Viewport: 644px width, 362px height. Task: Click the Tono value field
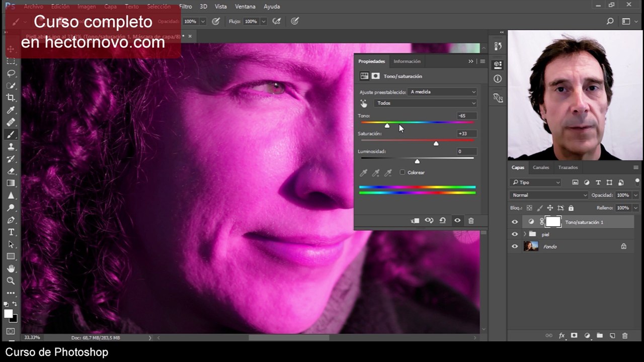[x=466, y=116]
